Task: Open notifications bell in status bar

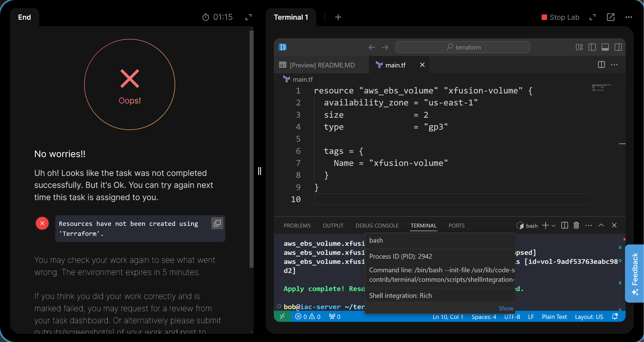Action: (x=615, y=316)
